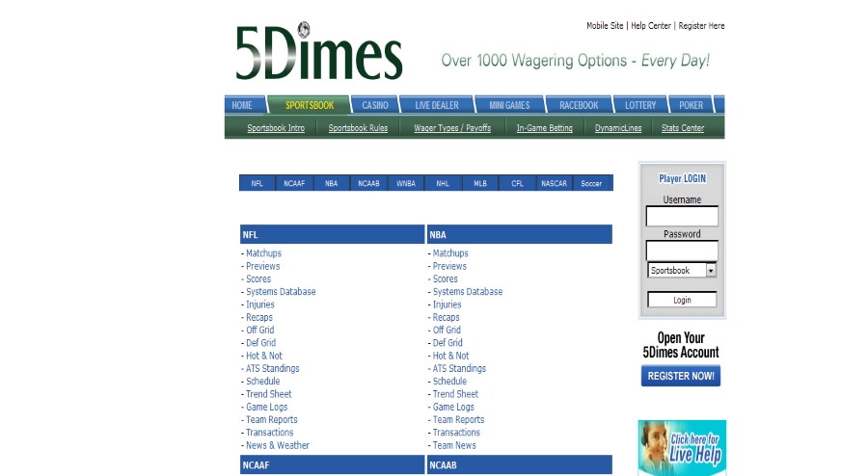Select Soccer in the sports bar

pos(591,183)
